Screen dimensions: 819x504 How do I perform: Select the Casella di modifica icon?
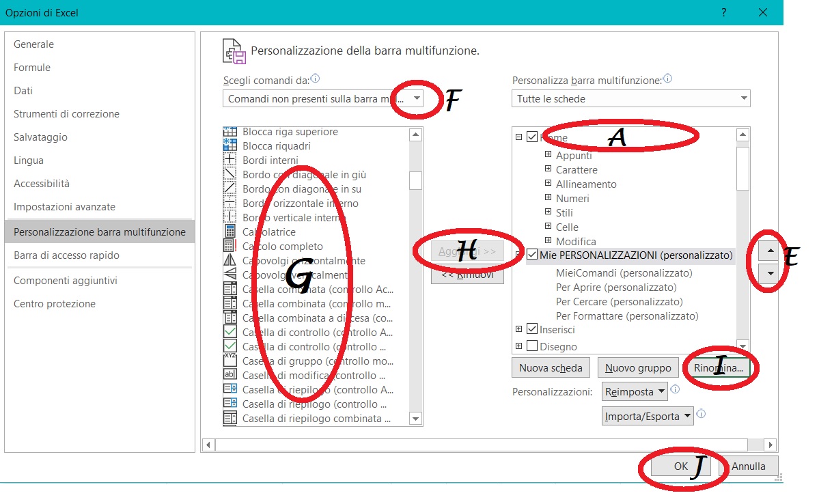(230, 375)
